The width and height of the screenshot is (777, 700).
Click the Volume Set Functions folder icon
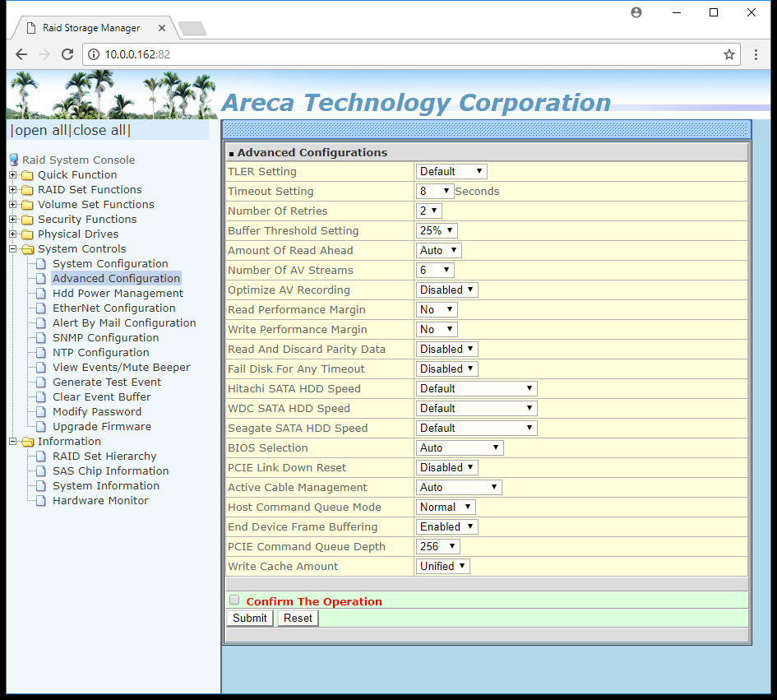click(x=28, y=206)
